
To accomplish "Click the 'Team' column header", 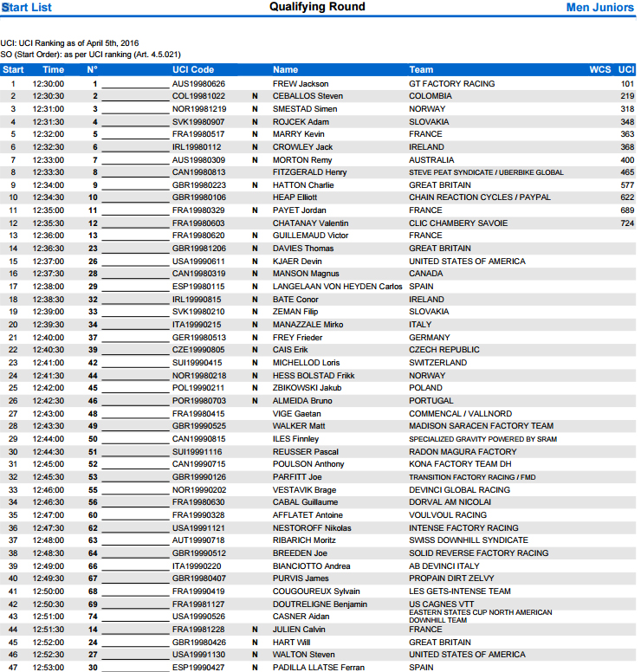I will point(421,69).
